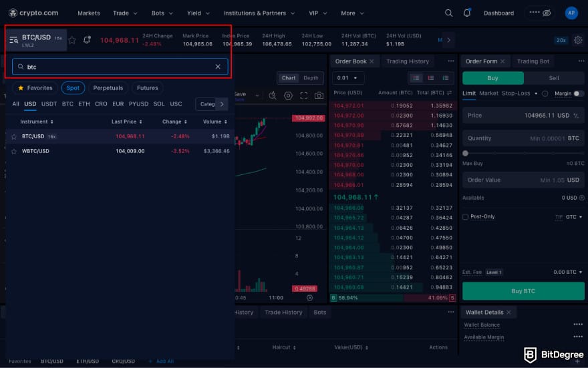Toggle balance visibility eye icon
The width and height of the screenshot is (588, 368).
pos(547,13)
